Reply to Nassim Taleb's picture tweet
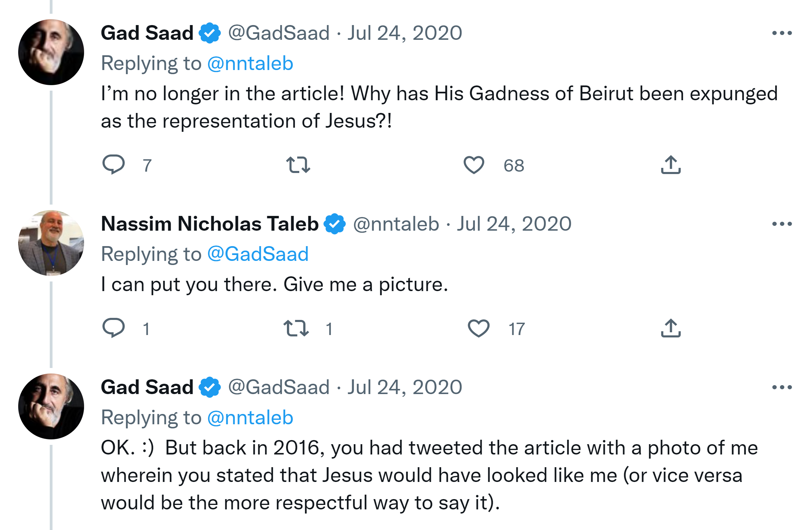The image size is (812, 530). point(114,328)
